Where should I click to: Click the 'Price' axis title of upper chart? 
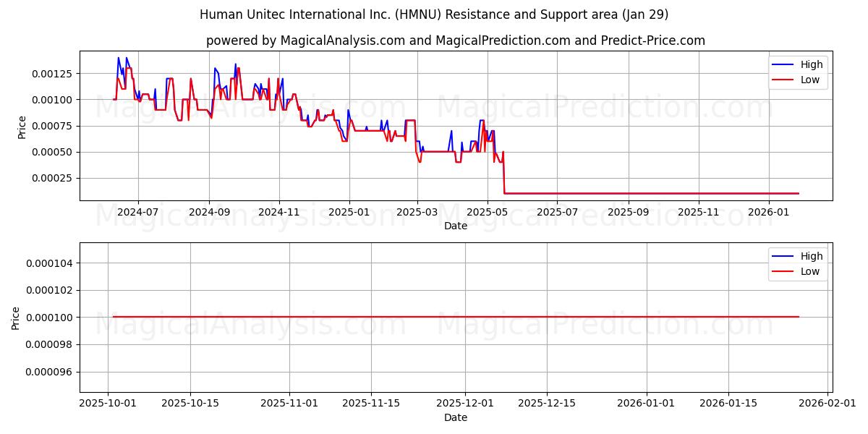click(22, 127)
